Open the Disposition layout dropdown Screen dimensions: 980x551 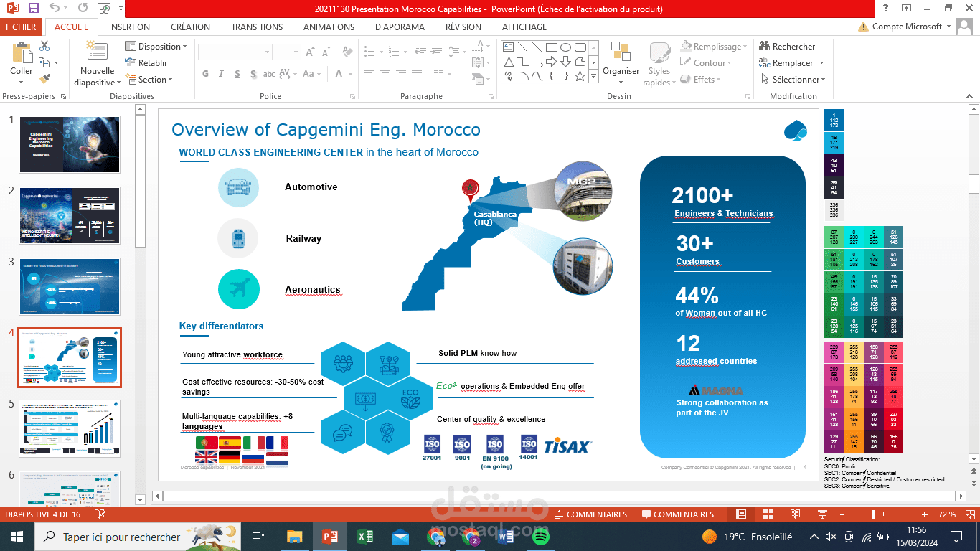tap(156, 47)
